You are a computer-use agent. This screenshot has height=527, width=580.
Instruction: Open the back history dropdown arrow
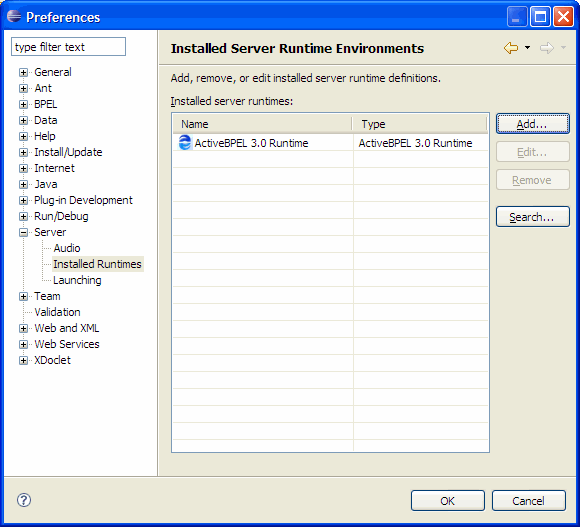[527, 47]
